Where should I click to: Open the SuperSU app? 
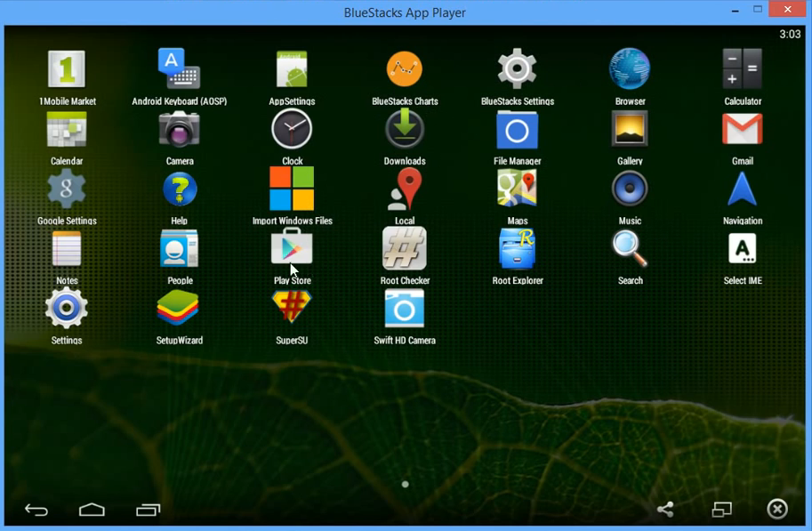[x=292, y=307]
